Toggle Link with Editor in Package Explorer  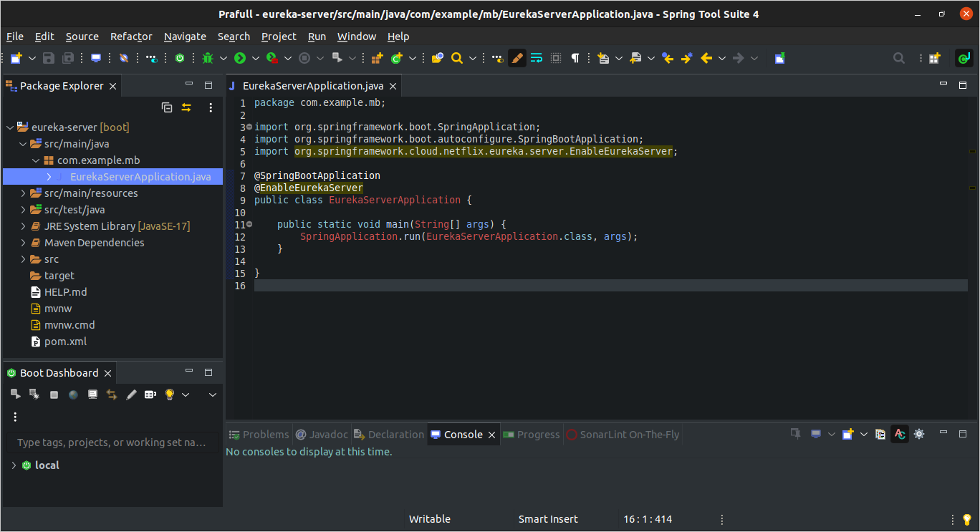click(186, 107)
